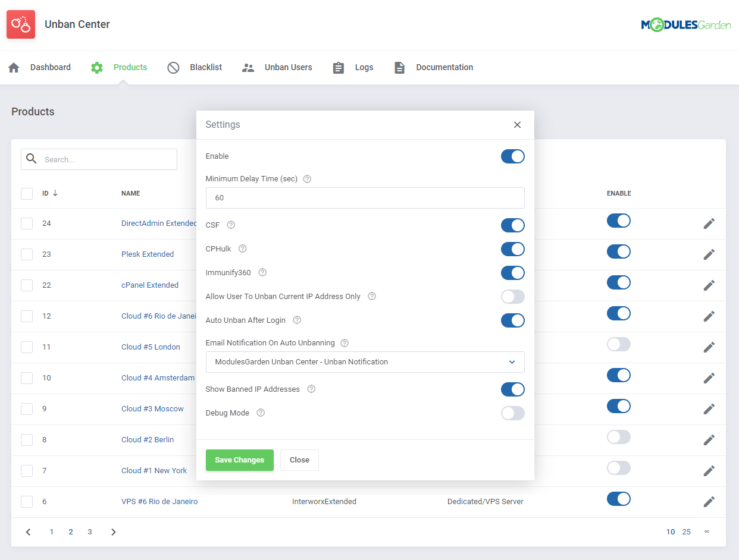Edit Plesk Extended row with pencil icon
The height and width of the screenshot is (560, 739).
pos(709,254)
